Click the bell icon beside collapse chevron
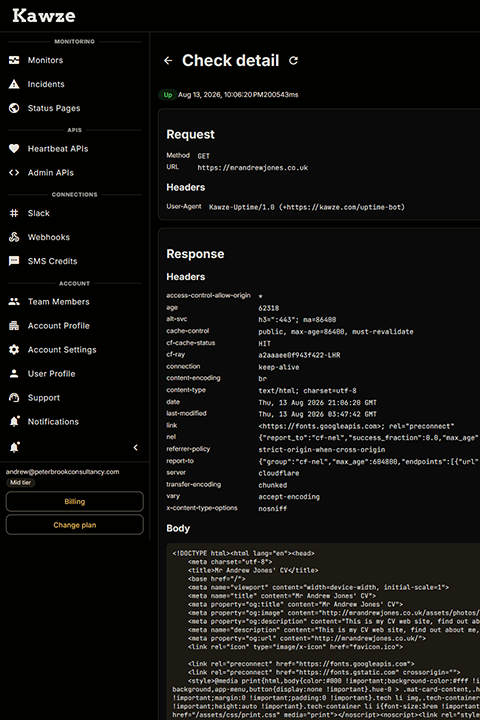 coord(14,447)
